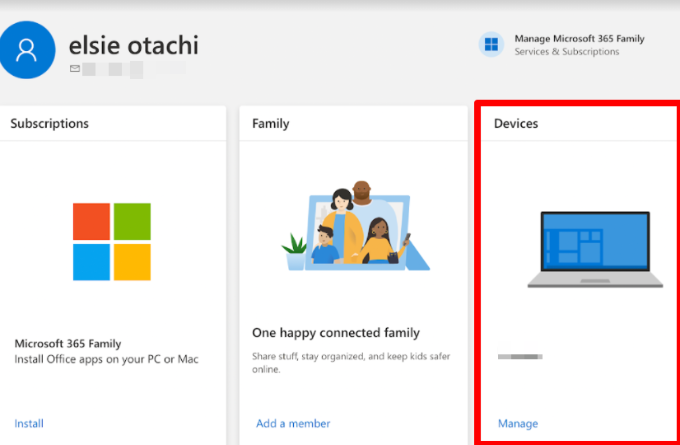Click the envelope icon under the name
680x445 pixels.
click(74, 69)
